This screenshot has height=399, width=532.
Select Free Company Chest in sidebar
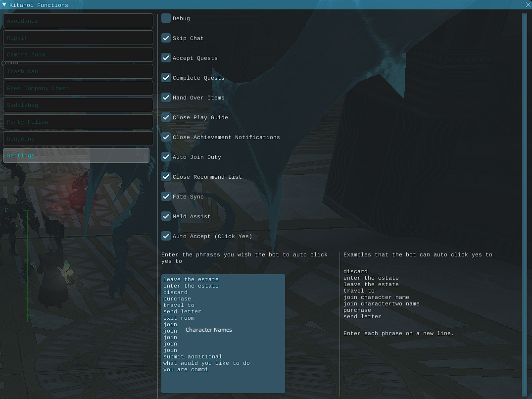(x=78, y=88)
